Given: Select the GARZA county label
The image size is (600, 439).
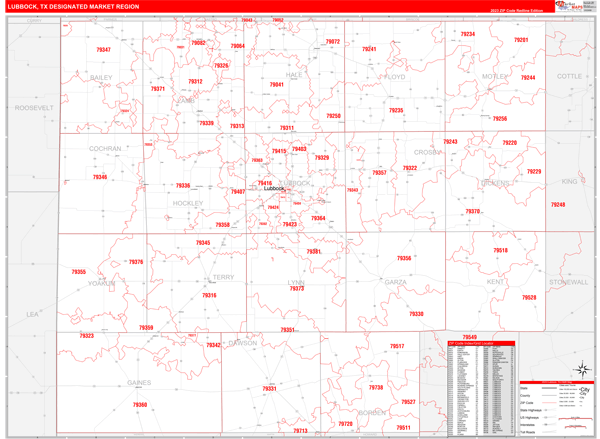Looking at the screenshot, I should click(x=395, y=282).
